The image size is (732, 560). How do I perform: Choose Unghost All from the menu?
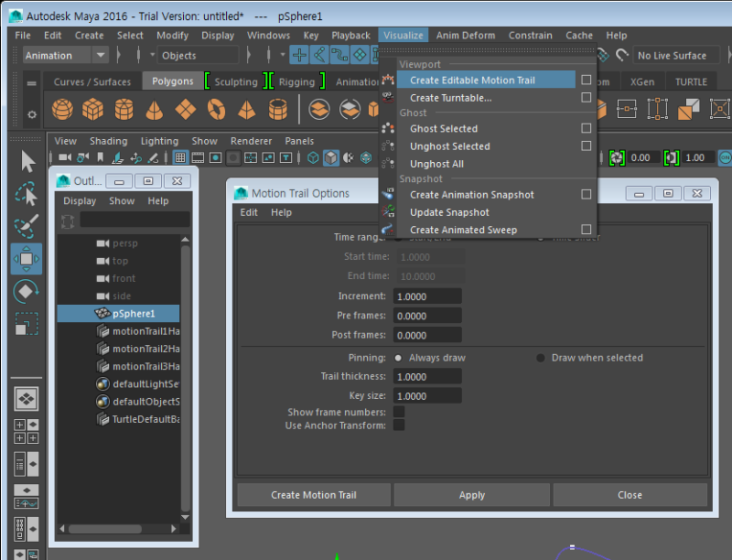436,164
